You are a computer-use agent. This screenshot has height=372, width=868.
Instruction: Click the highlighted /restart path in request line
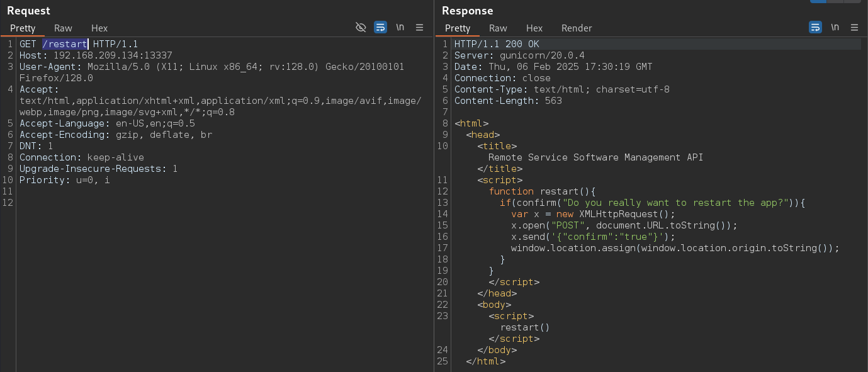click(65, 44)
